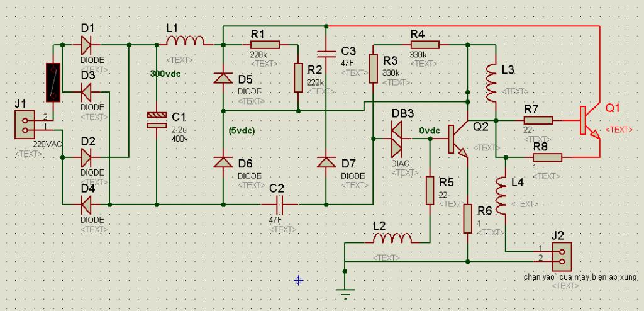
Task: Select the 300vdc voltage label
Action: 165,74
